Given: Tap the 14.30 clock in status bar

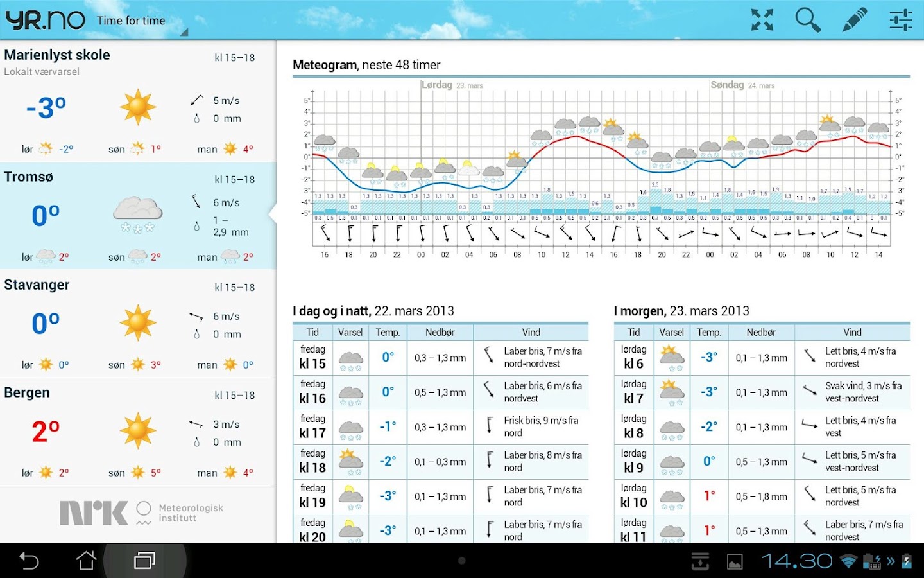Looking at the screenshot, I should [796, 561].
